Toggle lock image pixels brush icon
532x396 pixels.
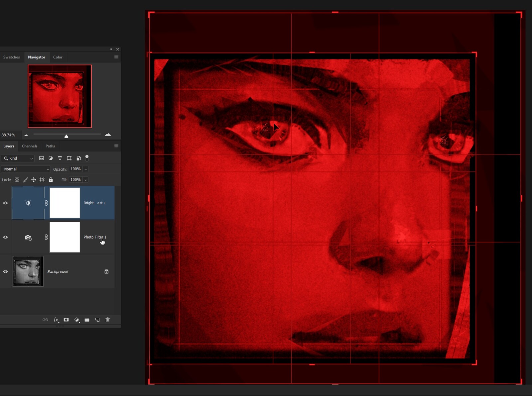click(25, 180)
